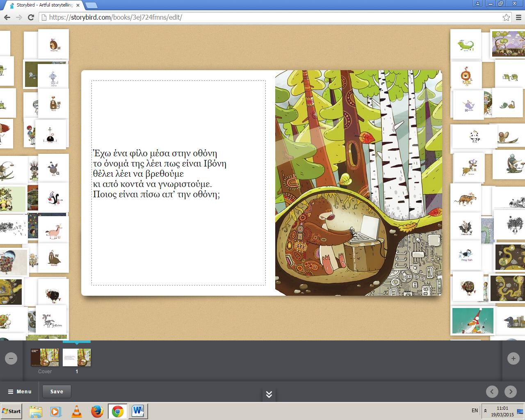
Task: Select the mole with city artwork thumbnail
Action: click(x=511, y=321)
